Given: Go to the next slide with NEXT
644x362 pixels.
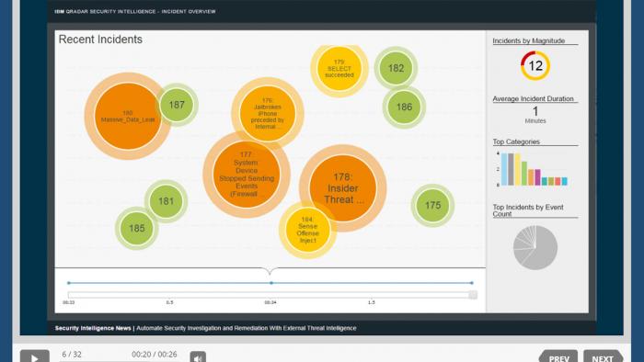Looking at the screenshot, I should (x=603, y=356).
